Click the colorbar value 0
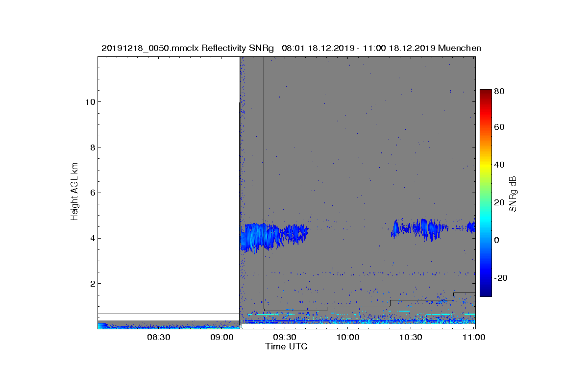The height and width of the screenshot is (392, 588). (x=497, y=240)
